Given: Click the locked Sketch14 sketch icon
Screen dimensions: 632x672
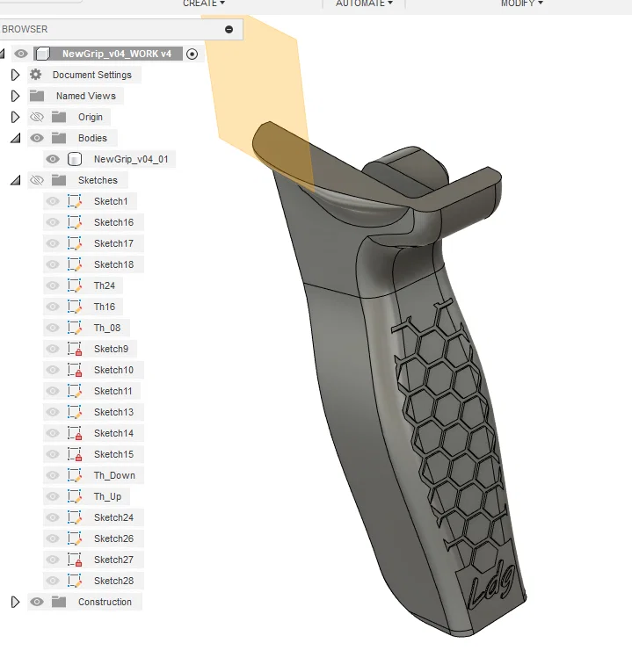Looking at the screenshot, I should [x=75, y=433].
